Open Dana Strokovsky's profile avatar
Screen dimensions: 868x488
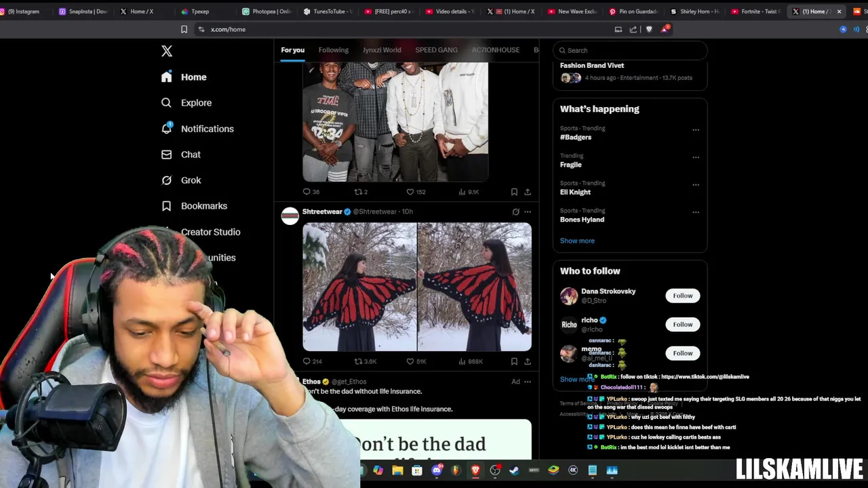[x=569, y=296]
